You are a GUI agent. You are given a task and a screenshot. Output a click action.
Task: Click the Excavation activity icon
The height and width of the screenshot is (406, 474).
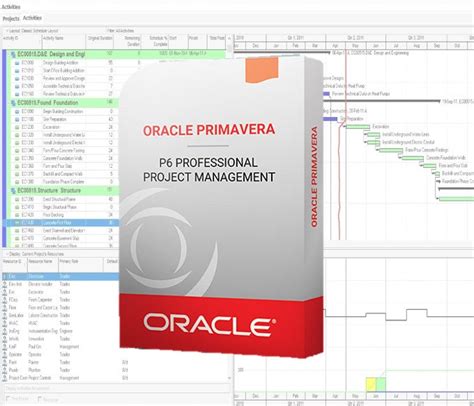coord(17,127)
